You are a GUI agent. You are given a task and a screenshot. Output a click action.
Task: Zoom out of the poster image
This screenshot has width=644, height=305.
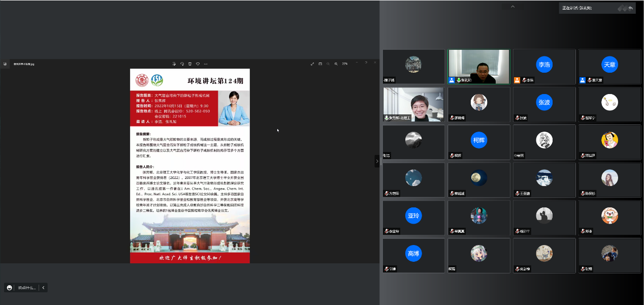pyautogui.click(x=328, y=64)
